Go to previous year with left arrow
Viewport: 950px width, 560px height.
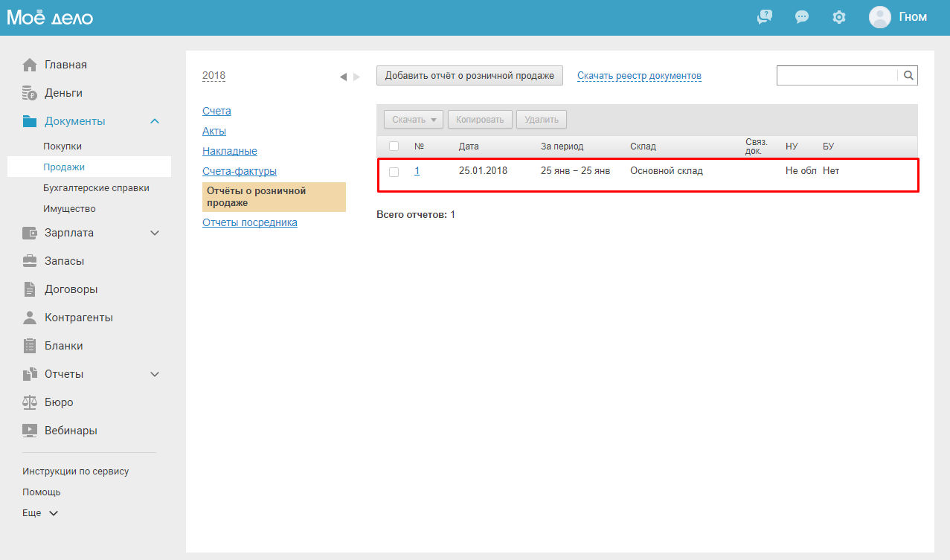point(343,77)
